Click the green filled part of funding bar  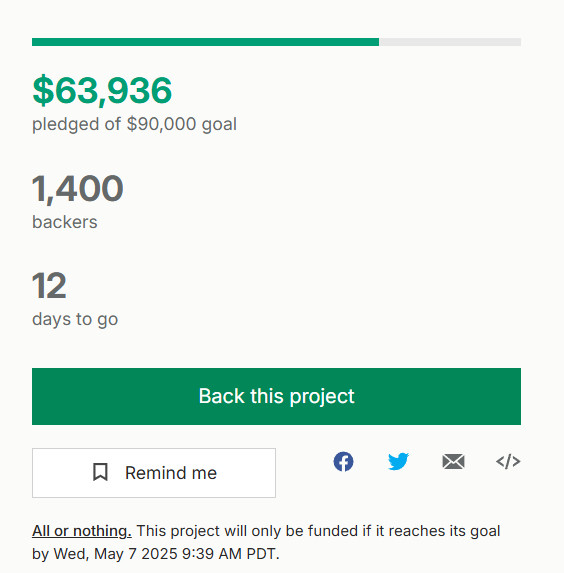[205, 42]
